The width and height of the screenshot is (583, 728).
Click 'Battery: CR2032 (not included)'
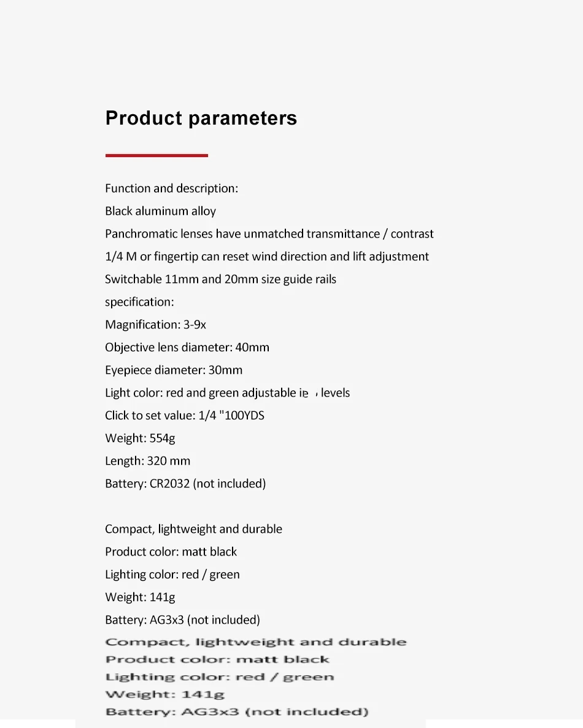click(185, 484)
